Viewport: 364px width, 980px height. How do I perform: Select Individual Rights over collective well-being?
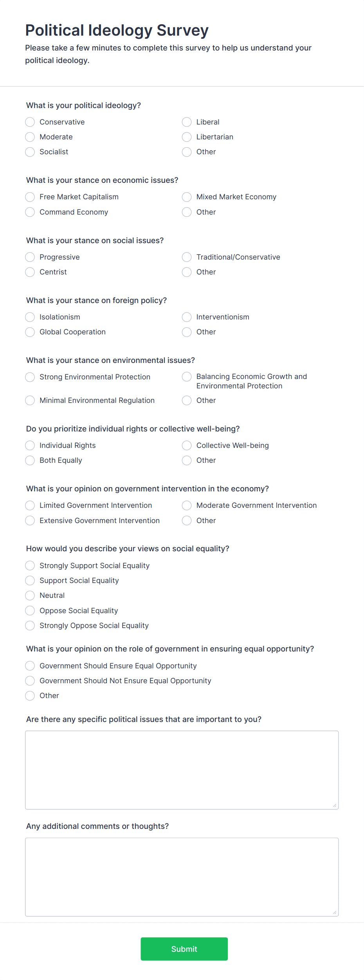30,446
